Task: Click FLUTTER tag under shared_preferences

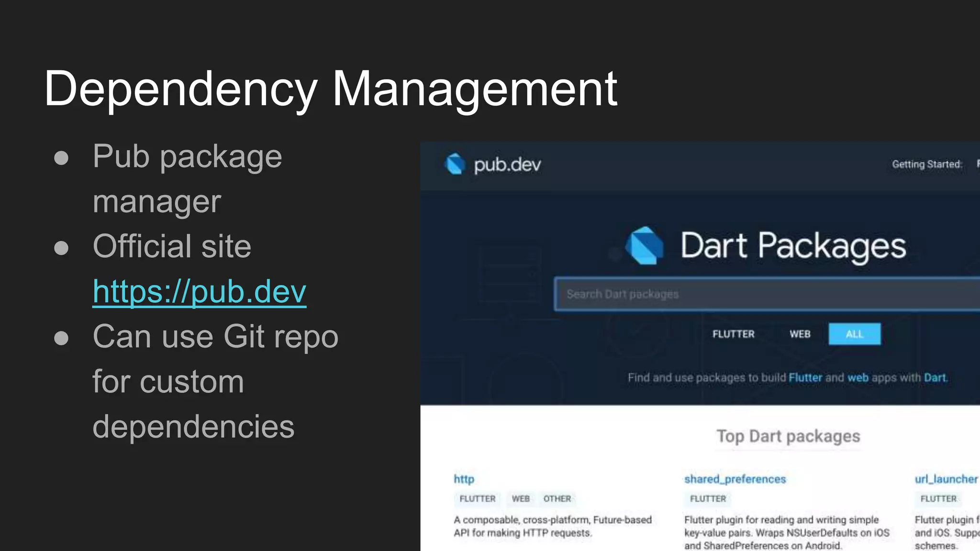Action: click(x=708, y=499)
